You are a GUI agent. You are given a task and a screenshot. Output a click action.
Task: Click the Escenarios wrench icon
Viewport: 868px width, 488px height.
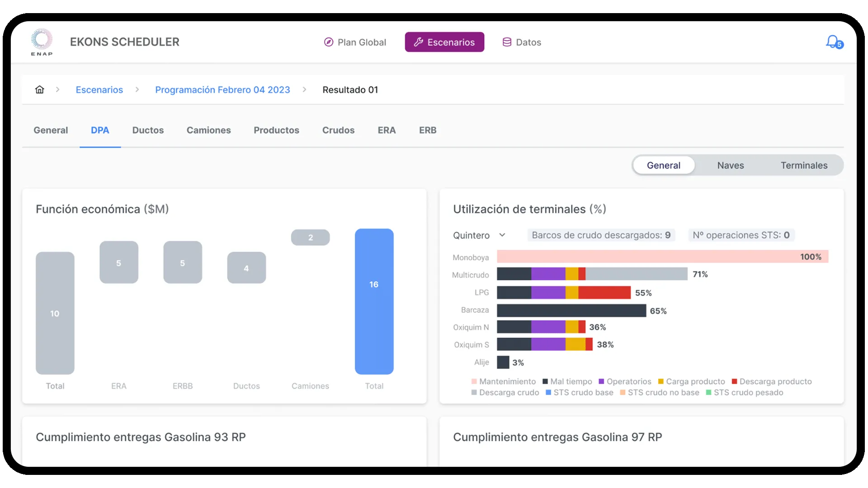tap(419, 42)
